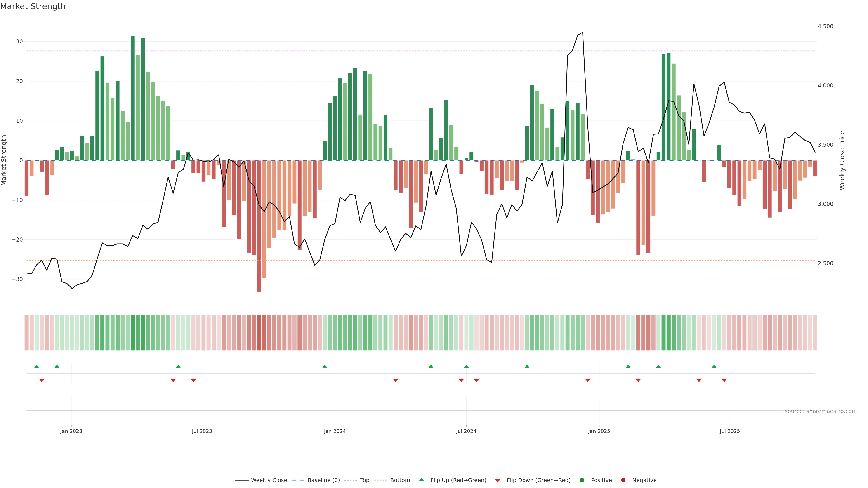Click the leftmost red flip-down triangle marker
Screen dimensions: 868x488
tap(42, 380)
